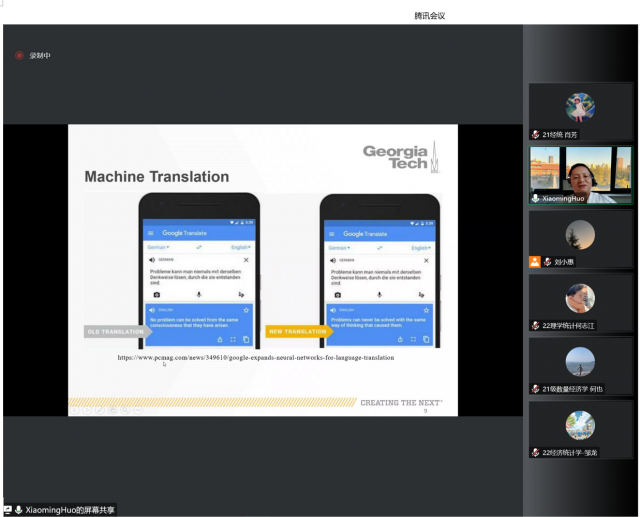Select 22理学统计何志江's avatar
The image size is (640, 517).
tap(580, 298)
